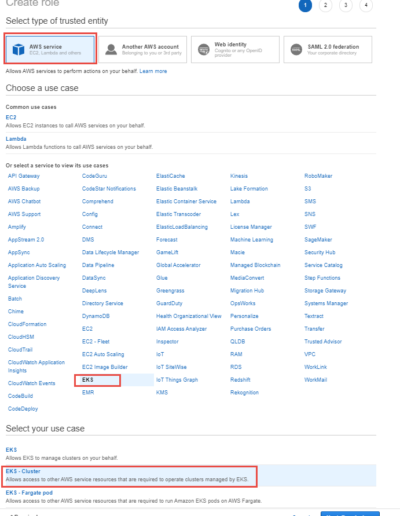Go to wizard step 2 circle
The width and height of the screenshot is (400, 516).
point(325,5)
